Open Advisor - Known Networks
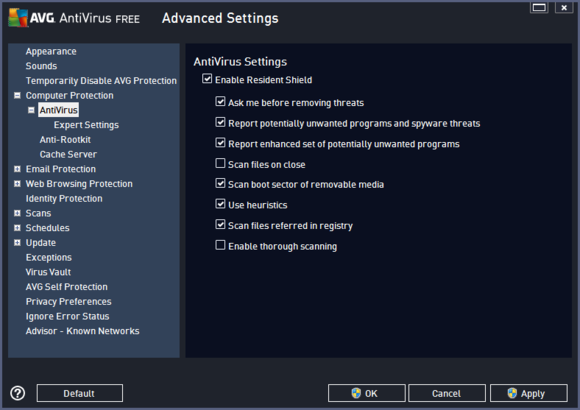This screenshot has height=410, width=580. coord(82,331)
